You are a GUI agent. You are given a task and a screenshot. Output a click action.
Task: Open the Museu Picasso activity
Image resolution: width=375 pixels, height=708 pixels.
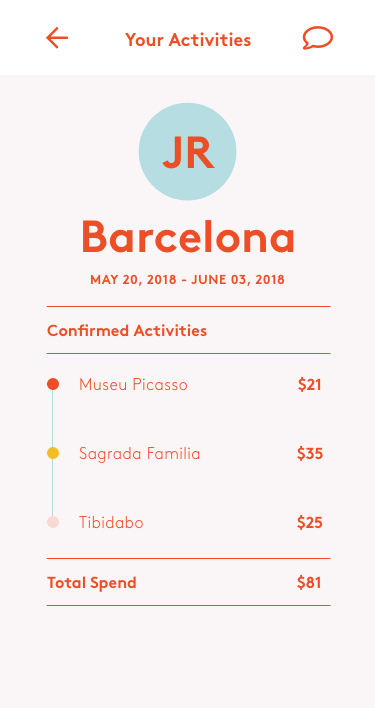133,385
